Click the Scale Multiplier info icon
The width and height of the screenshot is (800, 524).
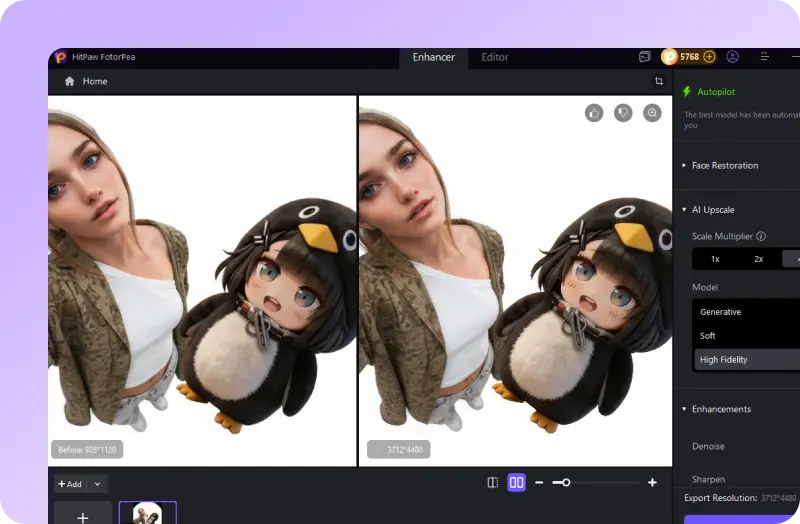(x=761, y=236)
